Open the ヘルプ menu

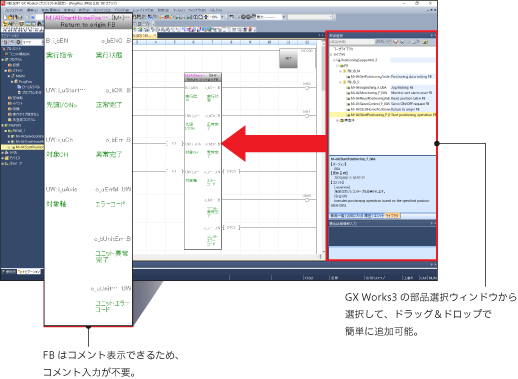click(x=216, y=10)
